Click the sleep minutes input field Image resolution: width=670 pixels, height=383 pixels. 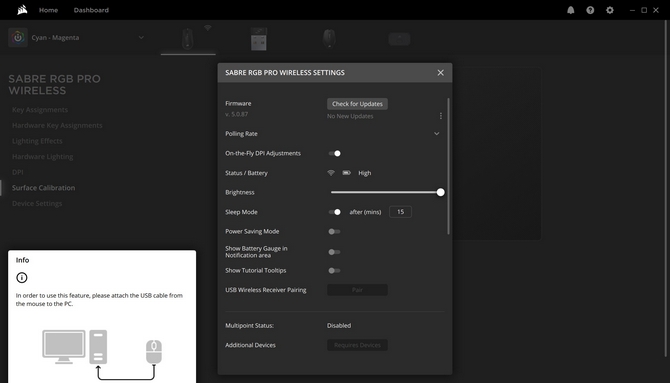(400, 212)
